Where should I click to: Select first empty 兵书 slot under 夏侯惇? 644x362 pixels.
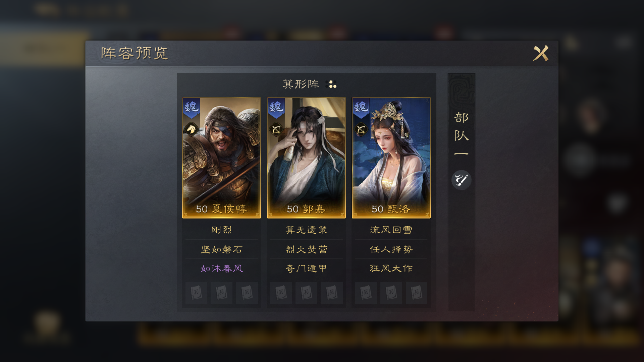pyautogui.click(x=196, y=293)
